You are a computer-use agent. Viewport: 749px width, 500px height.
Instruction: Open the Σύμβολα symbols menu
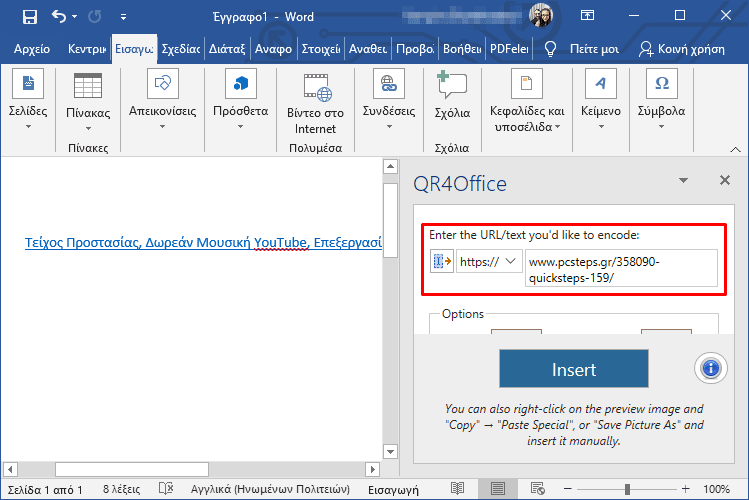pos(662,99)
